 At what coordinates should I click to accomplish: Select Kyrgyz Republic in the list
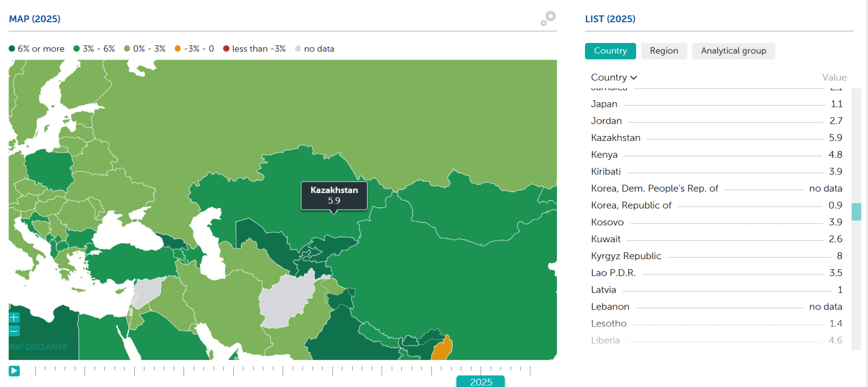click(626, 256)
